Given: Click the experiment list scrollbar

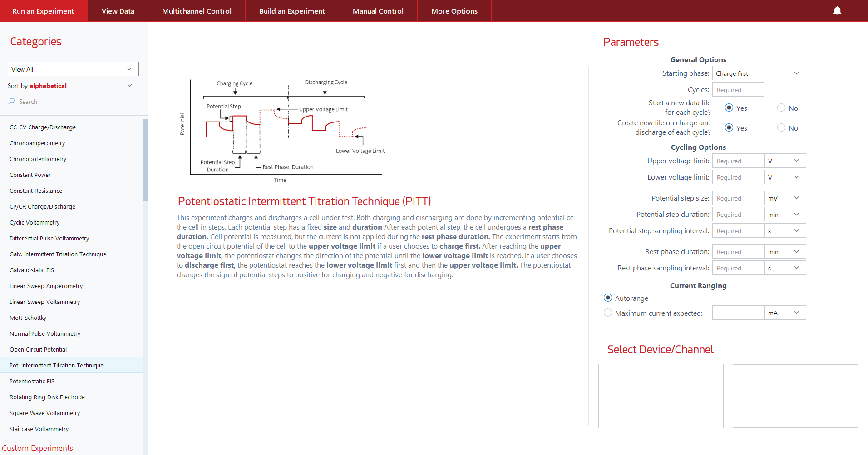Looking at the screenshot, I should 145,160.
